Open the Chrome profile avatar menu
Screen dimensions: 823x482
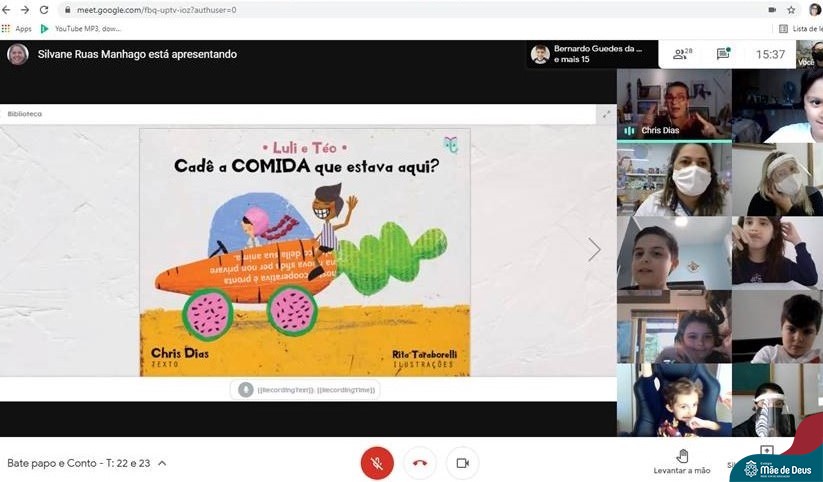tap(814, 9)
